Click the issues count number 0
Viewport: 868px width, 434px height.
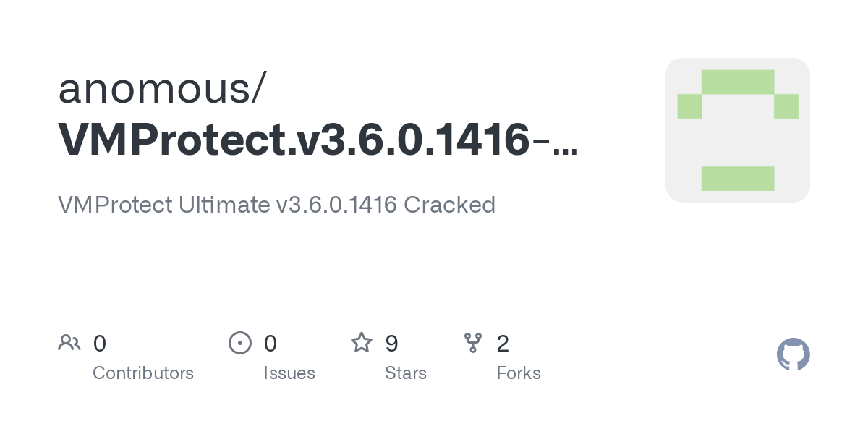pos(271,344)
